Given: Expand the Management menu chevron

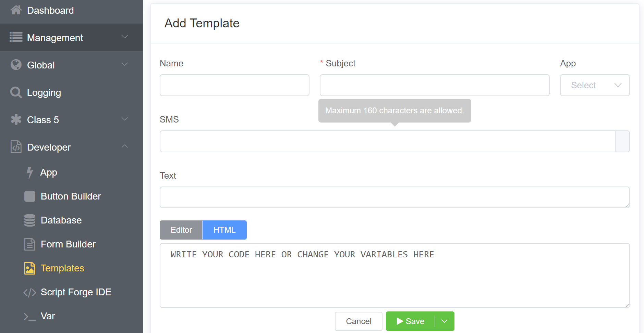Looking at the screenshot, I should pos(125,37).
